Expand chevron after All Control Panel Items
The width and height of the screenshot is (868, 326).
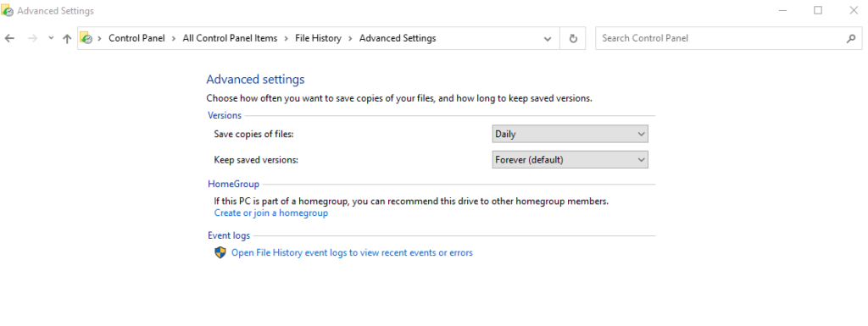pyautogui.click(x=287, y=38)
